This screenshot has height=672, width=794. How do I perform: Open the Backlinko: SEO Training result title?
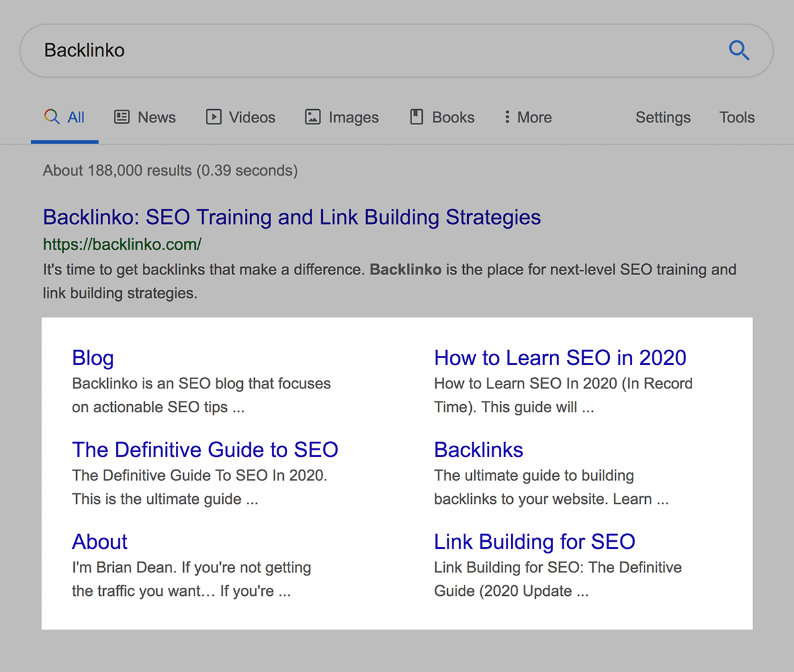[x=292, y=217]
